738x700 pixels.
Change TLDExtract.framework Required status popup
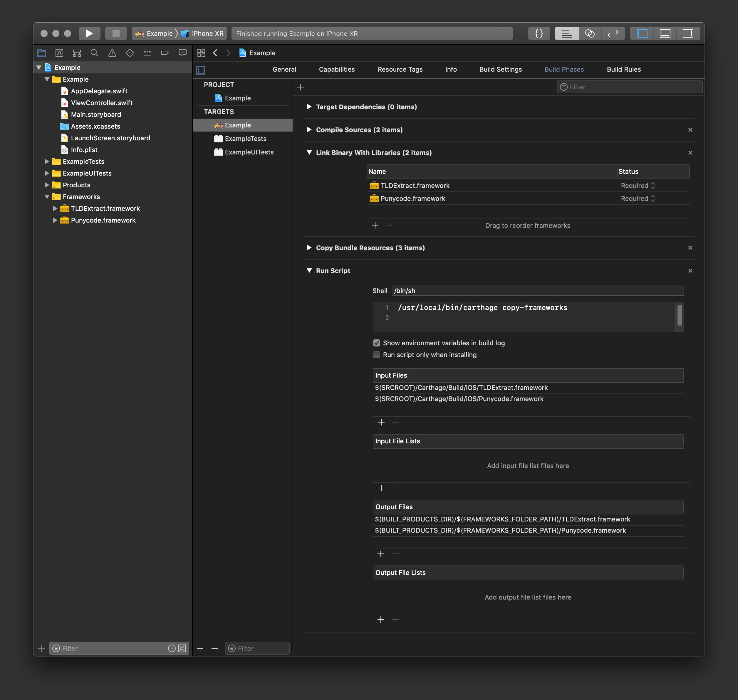coord(638,186)
